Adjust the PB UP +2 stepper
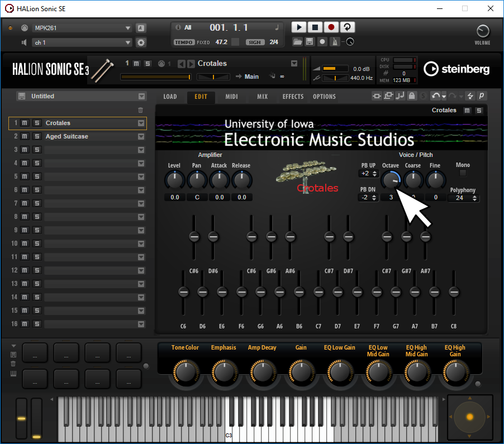Image resolution: width=504 pixels, height=444 pixels. 374,174
